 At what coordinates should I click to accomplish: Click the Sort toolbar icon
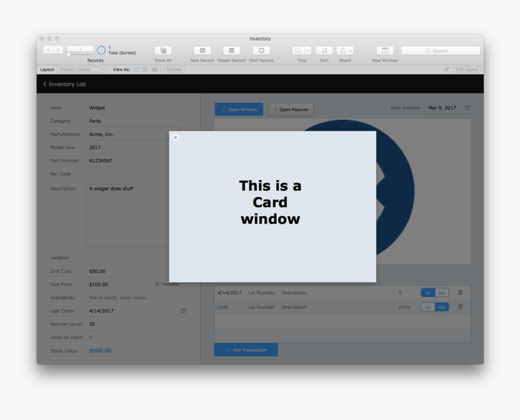coord(324,50)
